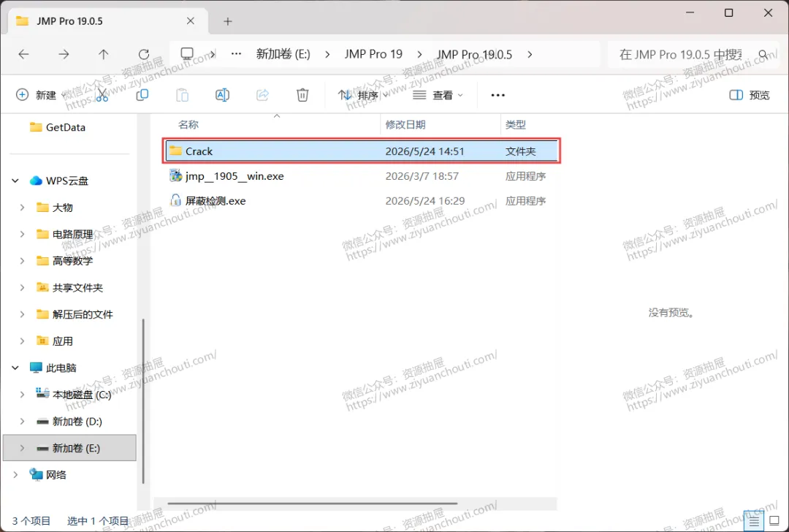Click JMP Pro 19.0.5 in address breadcrumb
This screenshot has height=532, width=789.
pyautogui.click(x=474, y=54)
